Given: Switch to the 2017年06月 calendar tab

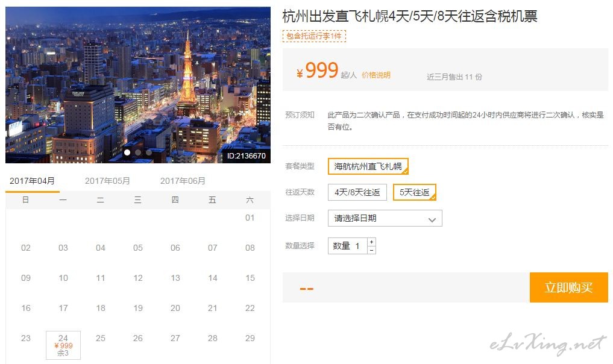Looking at the screenshot, I should (183, 181).
